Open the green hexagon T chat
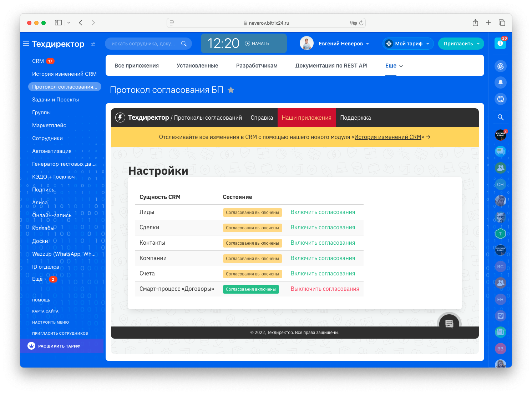The image size is (532, 394). click(x=501, y=234)
